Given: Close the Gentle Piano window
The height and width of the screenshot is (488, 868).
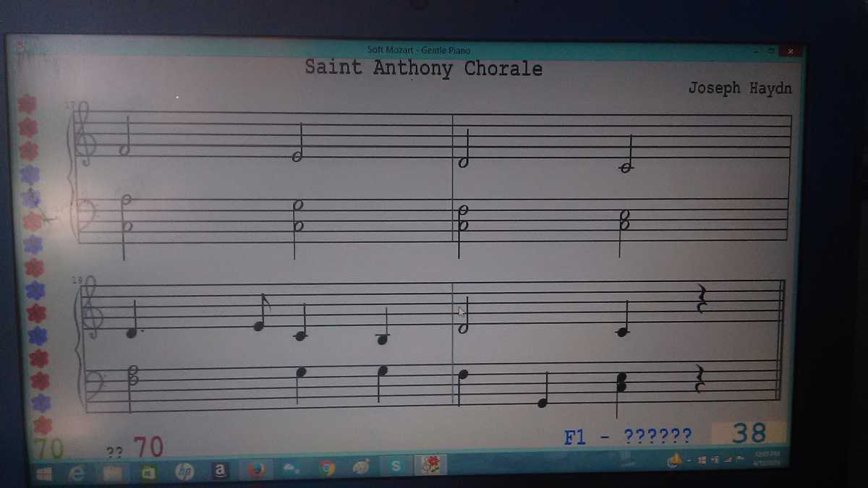Looking at the screenshot, I should [791, 51].
